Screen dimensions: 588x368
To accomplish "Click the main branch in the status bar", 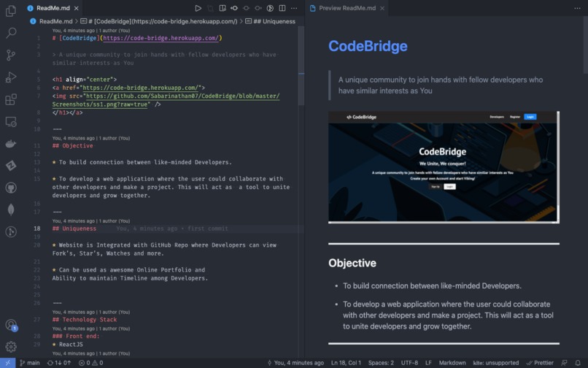I will tap(30, 363).
